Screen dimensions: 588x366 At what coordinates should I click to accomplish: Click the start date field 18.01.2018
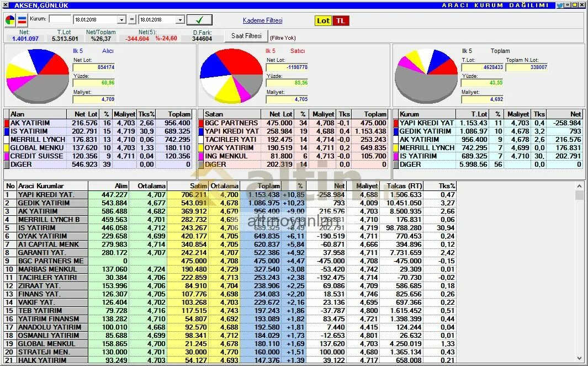pyautogui.click(x=96, y=20)
